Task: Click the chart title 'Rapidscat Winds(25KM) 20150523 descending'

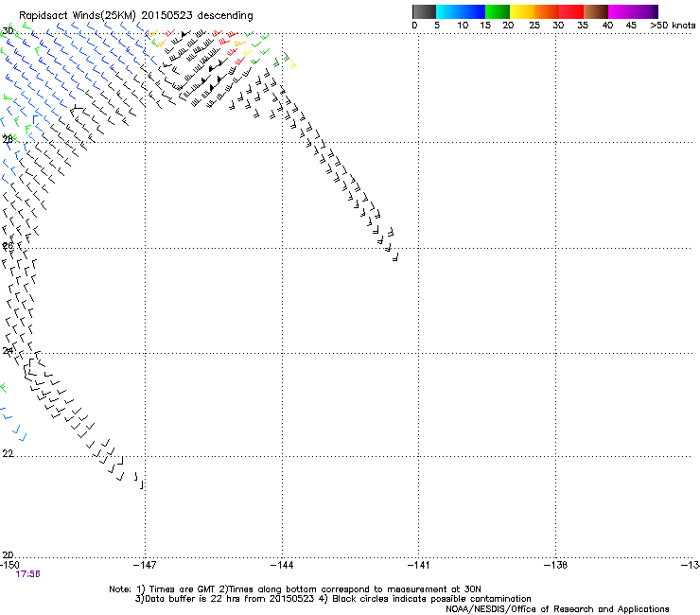Action: [135, 16]
